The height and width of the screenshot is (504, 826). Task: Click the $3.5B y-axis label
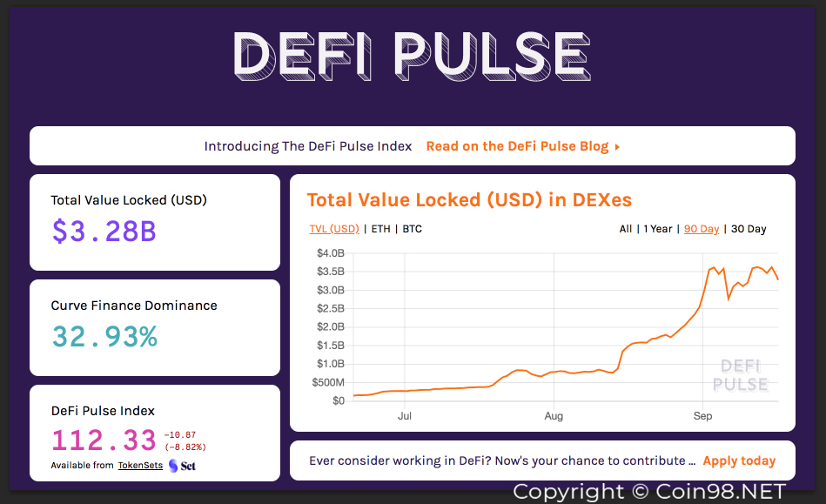(x=330, y=272)
